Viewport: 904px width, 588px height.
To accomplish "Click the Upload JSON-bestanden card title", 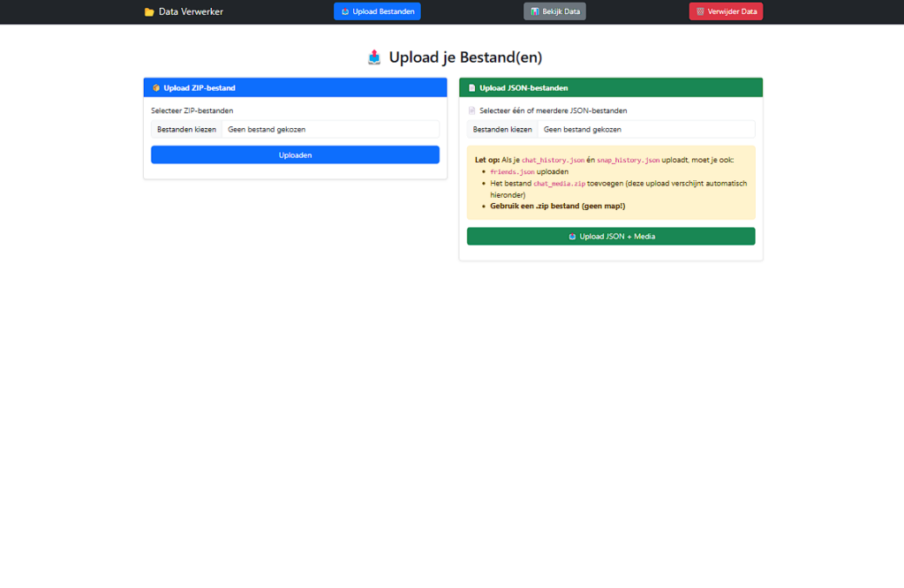I will click(524, 88).
